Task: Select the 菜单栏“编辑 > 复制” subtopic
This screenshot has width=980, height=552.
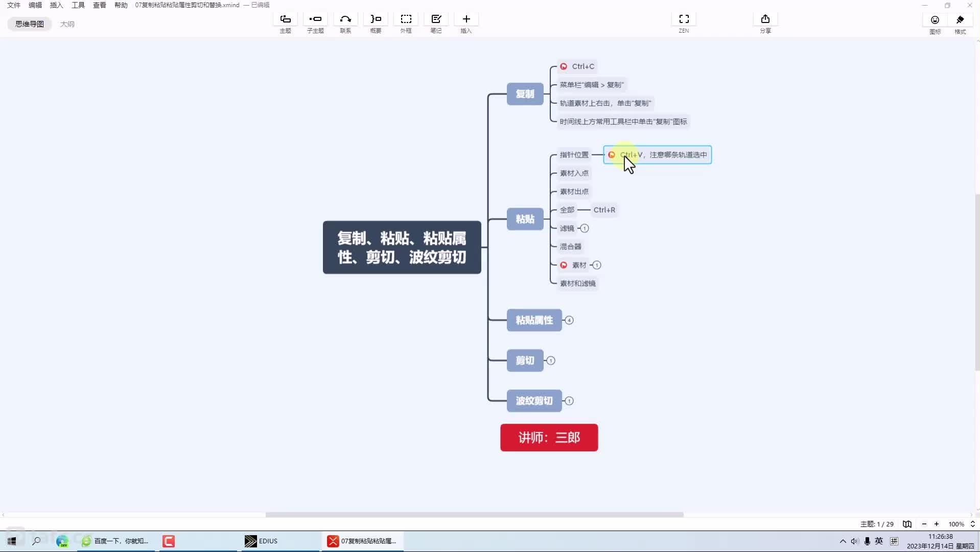Action: tap(592, 85)
